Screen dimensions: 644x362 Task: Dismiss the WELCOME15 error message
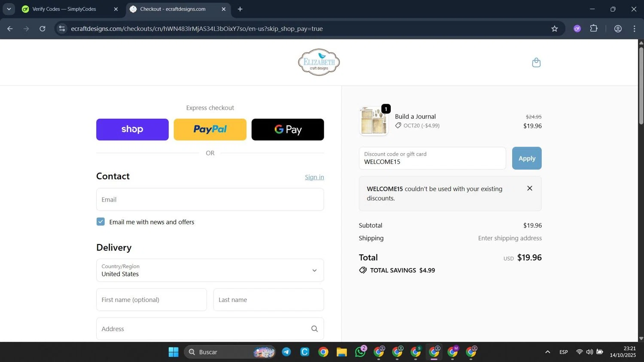tap(530, 188)
